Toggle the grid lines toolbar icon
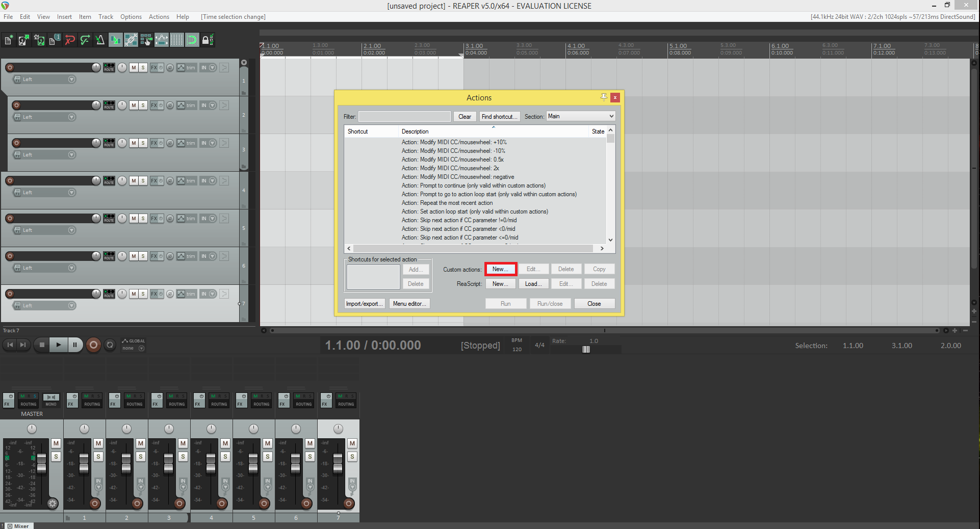980x529 pixels. click(x=176, y=40)
